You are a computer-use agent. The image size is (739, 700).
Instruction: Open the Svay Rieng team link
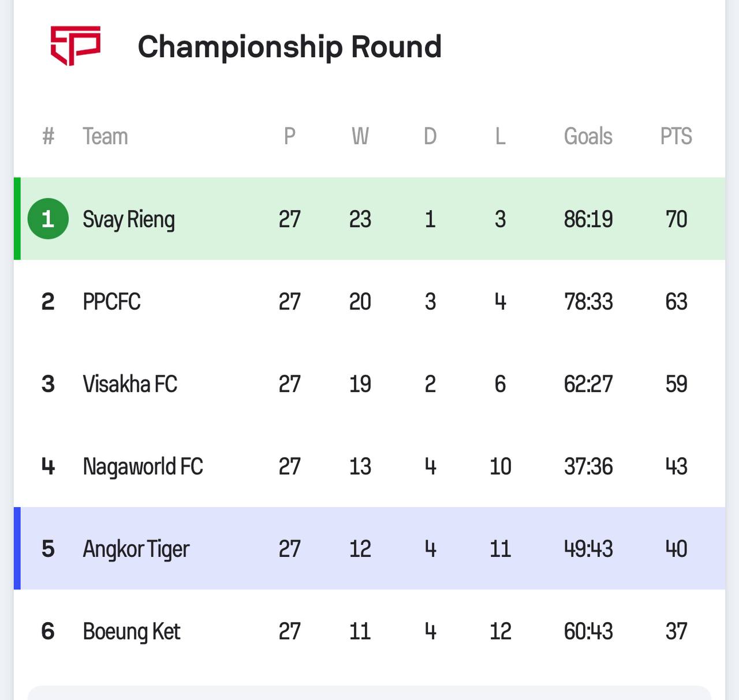coord(129,219)
